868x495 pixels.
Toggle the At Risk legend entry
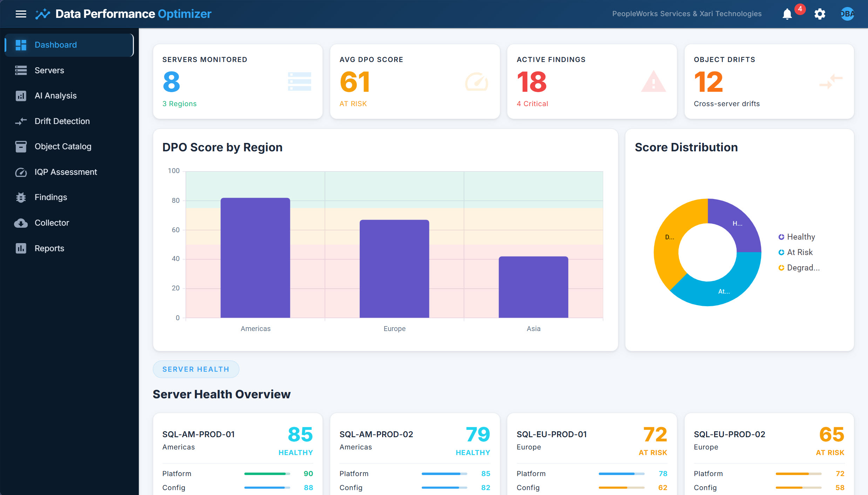[800, 252]
